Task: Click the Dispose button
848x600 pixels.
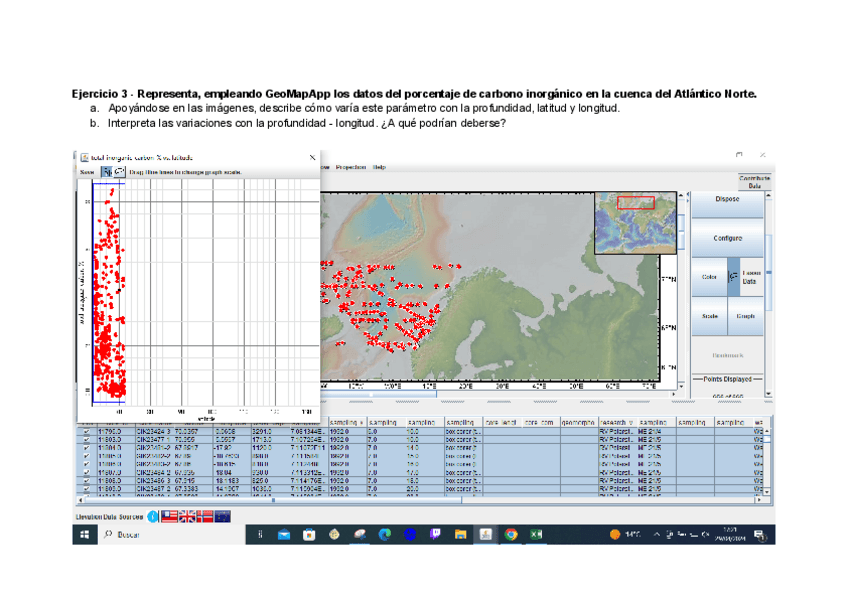Action: 727,199
